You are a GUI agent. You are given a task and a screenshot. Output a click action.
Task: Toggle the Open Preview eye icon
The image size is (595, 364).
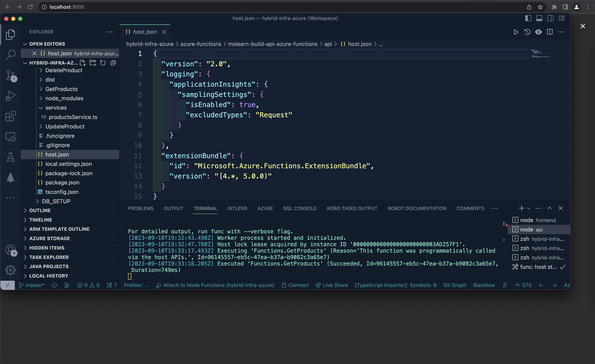coord(539,32)
